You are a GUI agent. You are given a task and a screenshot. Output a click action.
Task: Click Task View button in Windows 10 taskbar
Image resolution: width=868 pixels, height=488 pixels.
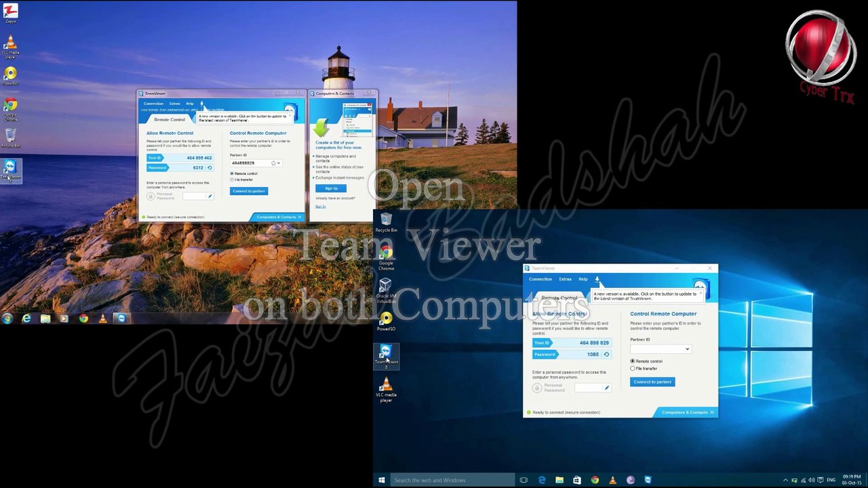point(524,480)
